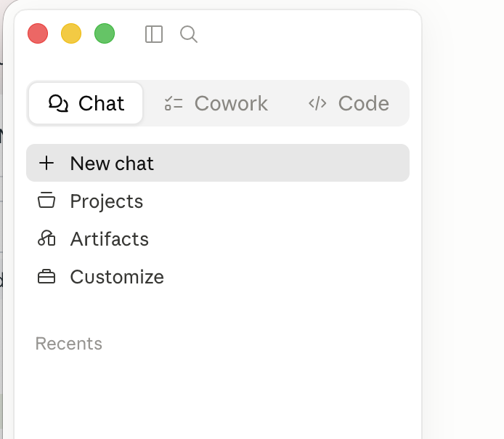Switch to the Code tab

[349, 103]
